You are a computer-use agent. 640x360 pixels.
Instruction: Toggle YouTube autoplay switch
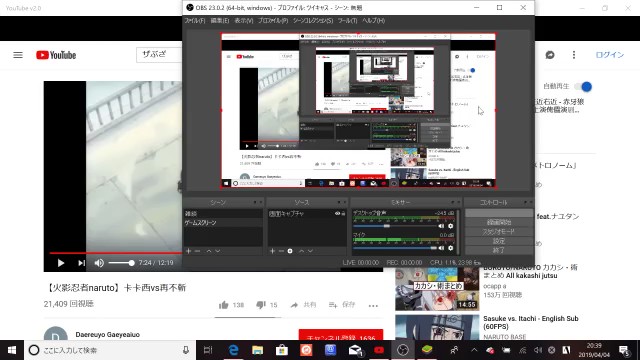[583, 87]
